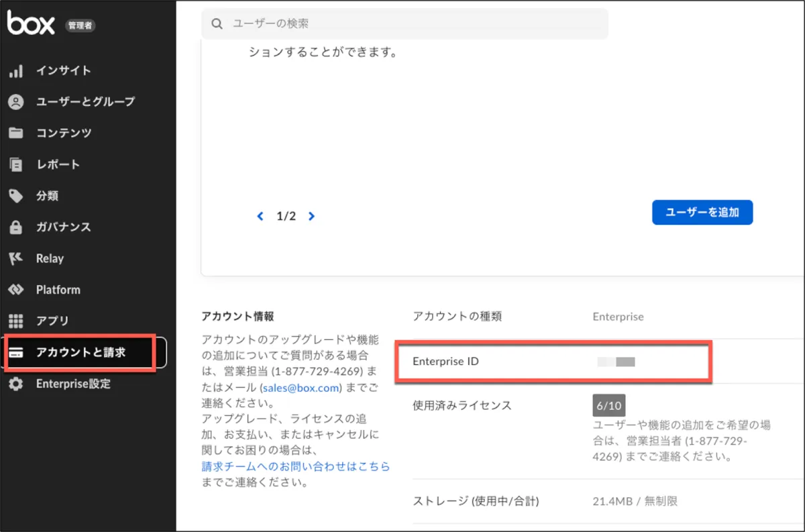Screen dimensions: 805x532
Task: Open アプリ menu item
Action: (x=52, y=321)
